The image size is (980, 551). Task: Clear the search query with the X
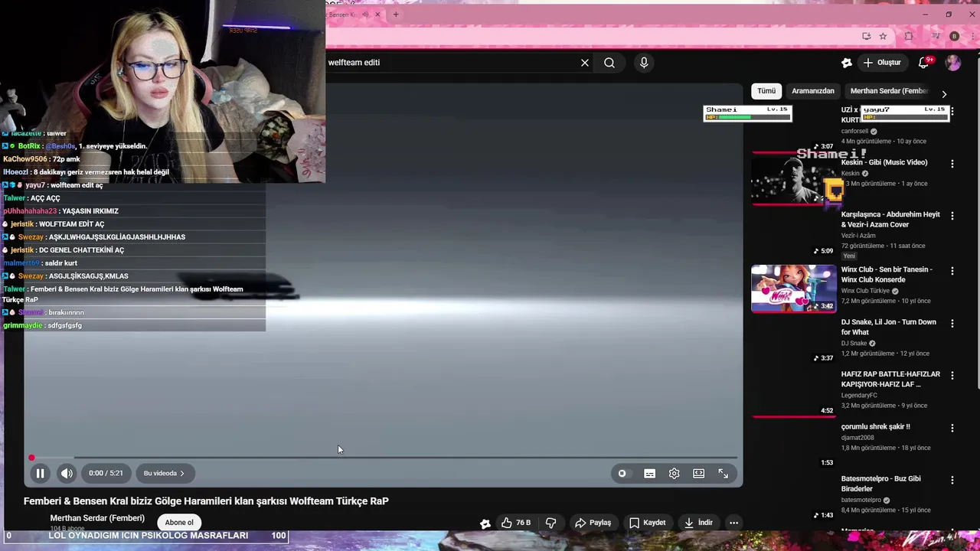pyautogui.click(x=585, y=63)
